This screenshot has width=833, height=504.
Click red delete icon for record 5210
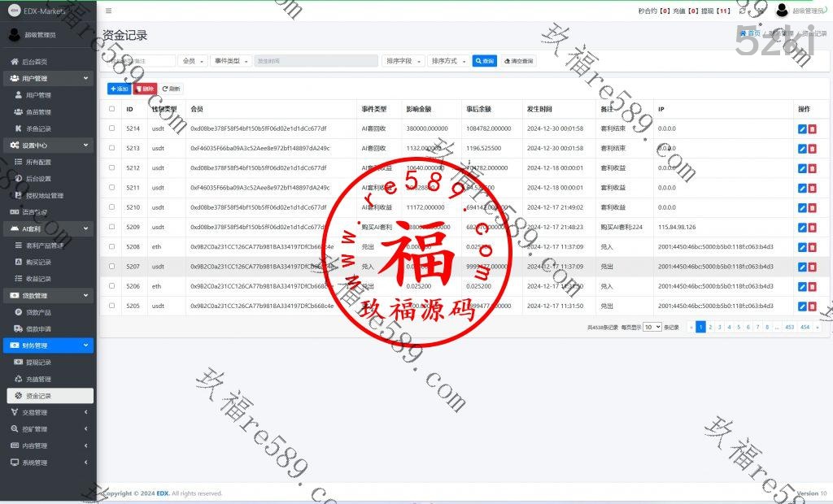pyautogui.click(x=813, y=208)
